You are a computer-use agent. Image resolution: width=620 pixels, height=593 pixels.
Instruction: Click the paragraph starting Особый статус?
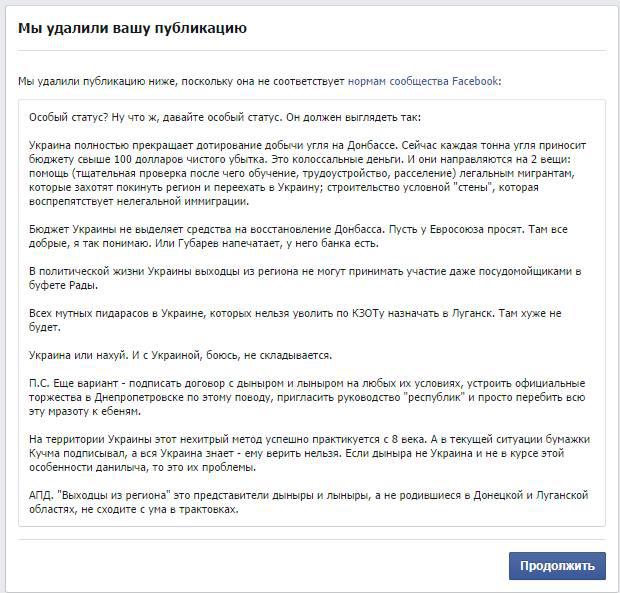point(225,117)
